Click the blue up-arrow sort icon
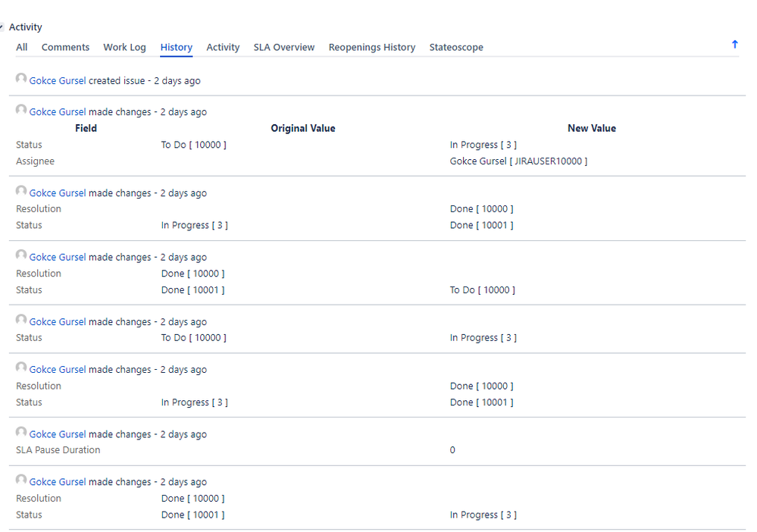The height and width of the screenshot is (532, 757). [x=735, y=45]
